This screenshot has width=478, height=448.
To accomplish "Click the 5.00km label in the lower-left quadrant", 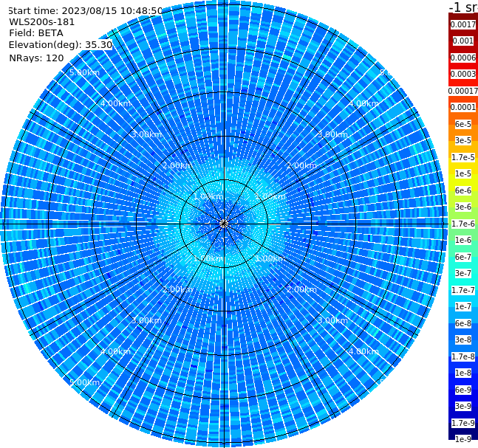I will click(84, 382).
